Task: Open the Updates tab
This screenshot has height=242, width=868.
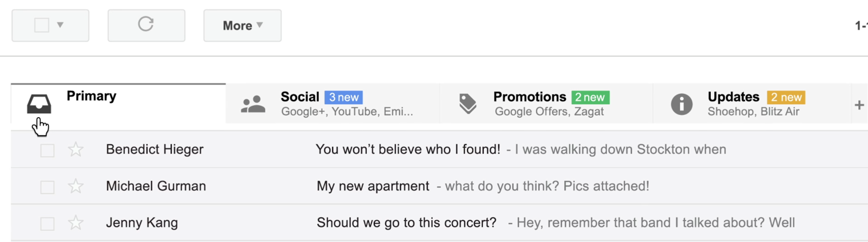Action: click(x=752, y=104)
